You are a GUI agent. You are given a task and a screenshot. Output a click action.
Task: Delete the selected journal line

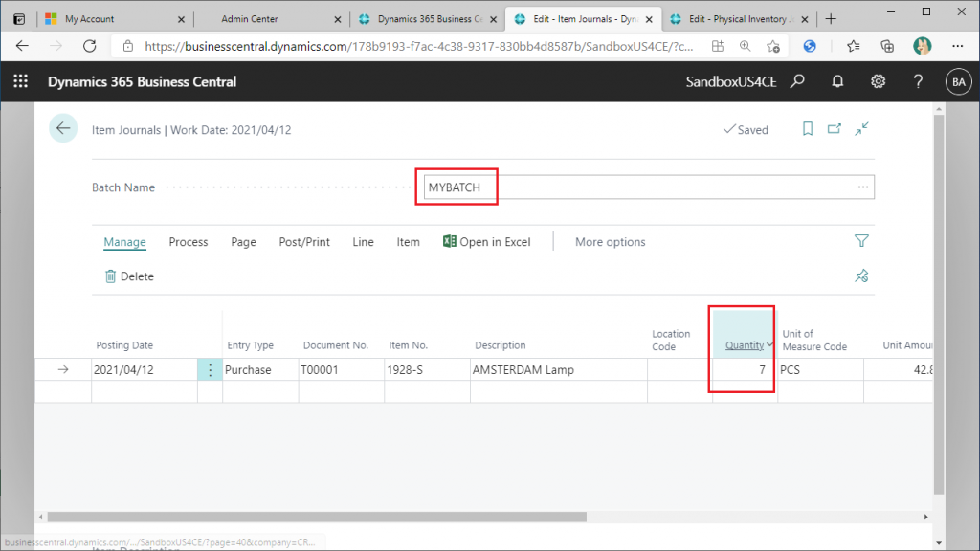coord(129,276)
